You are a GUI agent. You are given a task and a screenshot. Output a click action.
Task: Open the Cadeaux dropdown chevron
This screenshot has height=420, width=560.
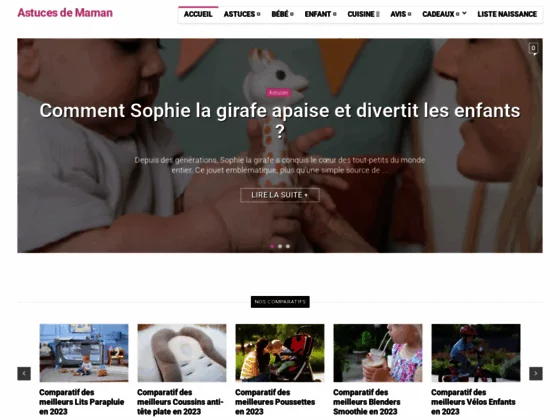[464, 13]
